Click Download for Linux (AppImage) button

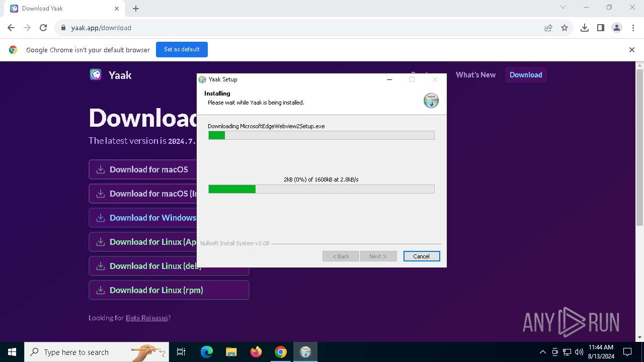point(143,242)
